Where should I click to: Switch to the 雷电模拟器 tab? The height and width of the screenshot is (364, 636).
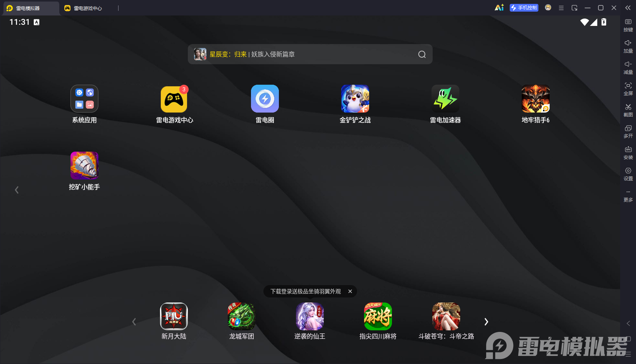click(x=31, y=8)
